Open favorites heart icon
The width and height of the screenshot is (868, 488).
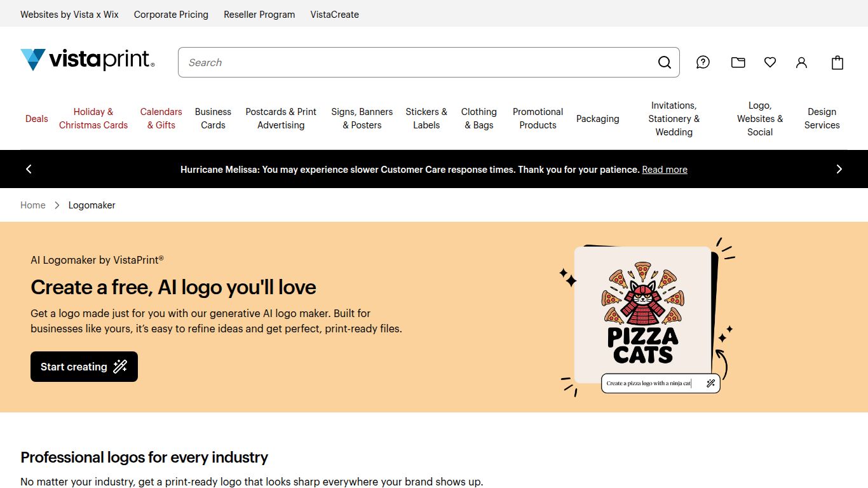pyautogui.click(x=770, y=62)
